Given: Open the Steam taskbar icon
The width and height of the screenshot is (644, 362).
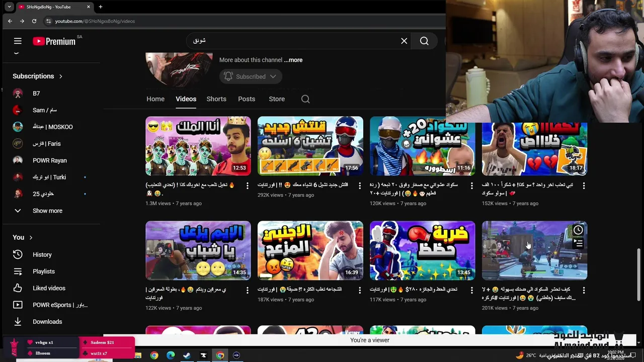Looking at the screenshot, I should coord(187,355).
